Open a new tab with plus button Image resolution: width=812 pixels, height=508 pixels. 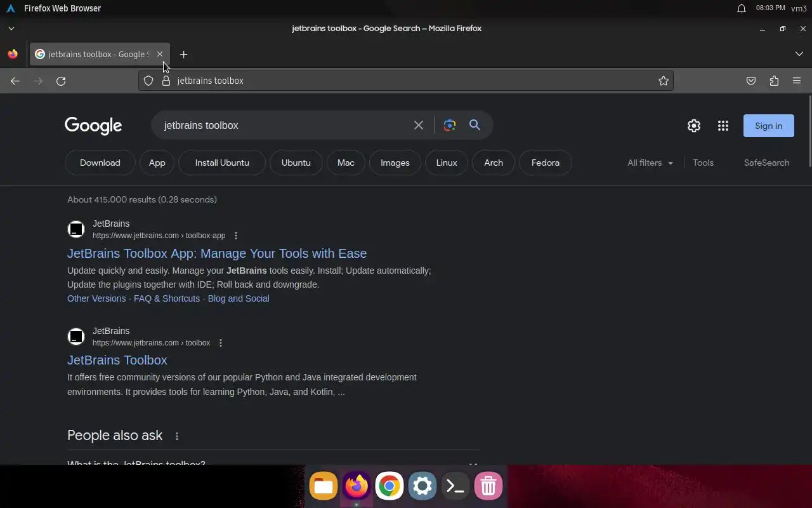tap(183, 54)
